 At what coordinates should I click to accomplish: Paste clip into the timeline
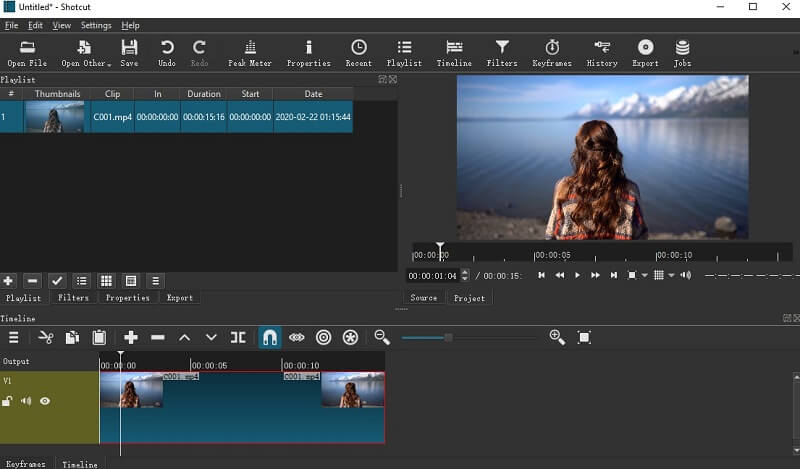coord(99,337)
